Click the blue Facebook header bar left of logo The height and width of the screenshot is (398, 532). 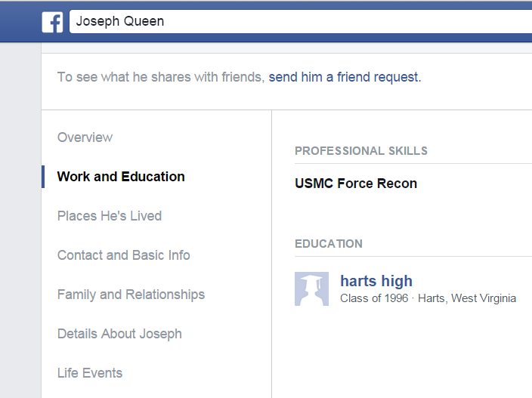click(19, 21)
